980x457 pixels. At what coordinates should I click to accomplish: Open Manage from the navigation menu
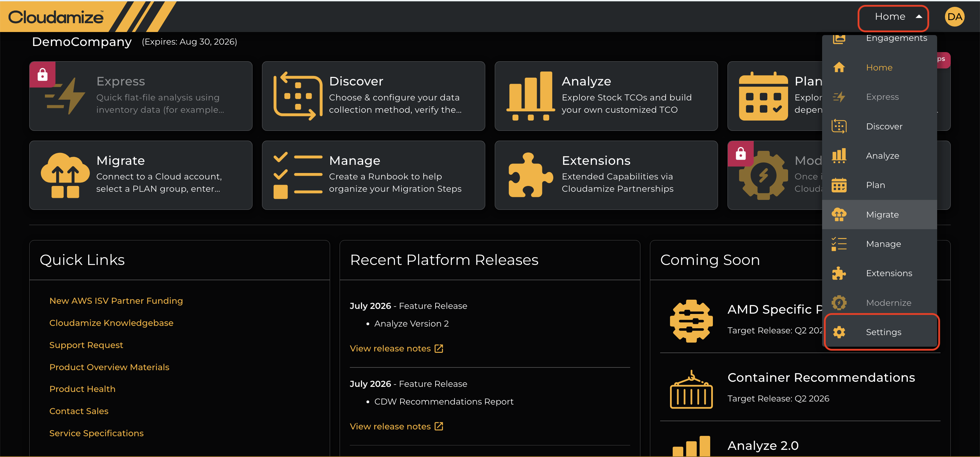[x=880, y=244]
